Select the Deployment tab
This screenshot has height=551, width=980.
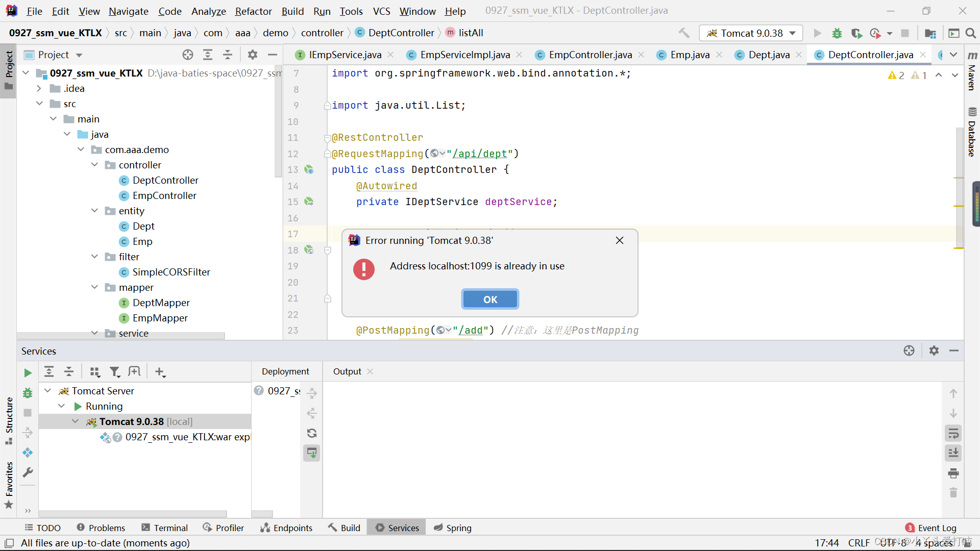point(285,371)
